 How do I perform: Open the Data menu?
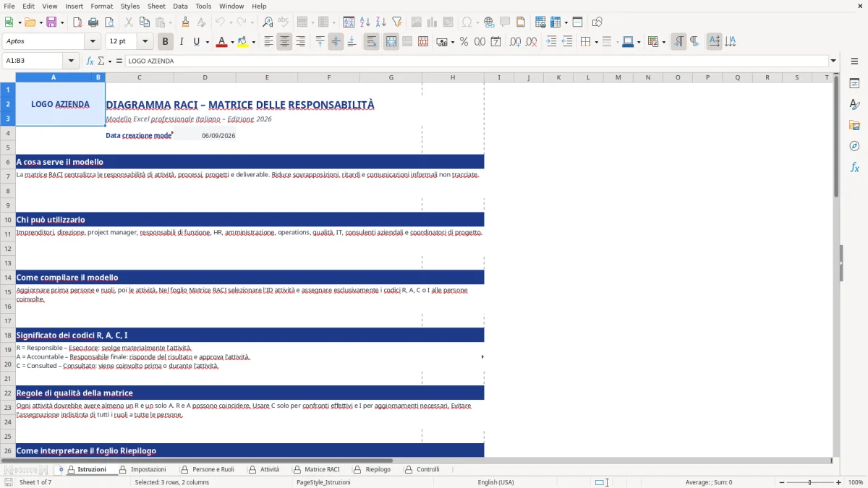coord(180,6)
